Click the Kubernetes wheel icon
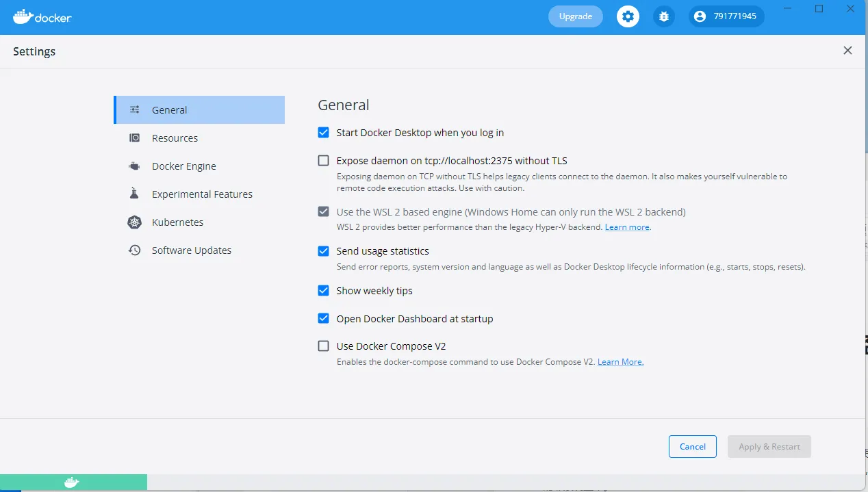The image size is (868, 492). click(135, 222)
